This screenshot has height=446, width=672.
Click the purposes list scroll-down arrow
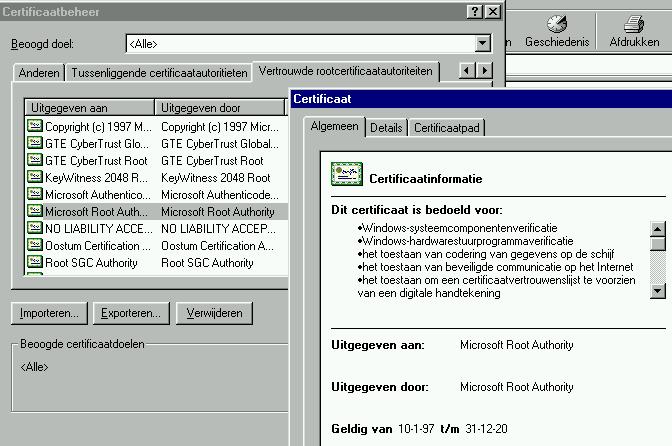pos(657,291)
